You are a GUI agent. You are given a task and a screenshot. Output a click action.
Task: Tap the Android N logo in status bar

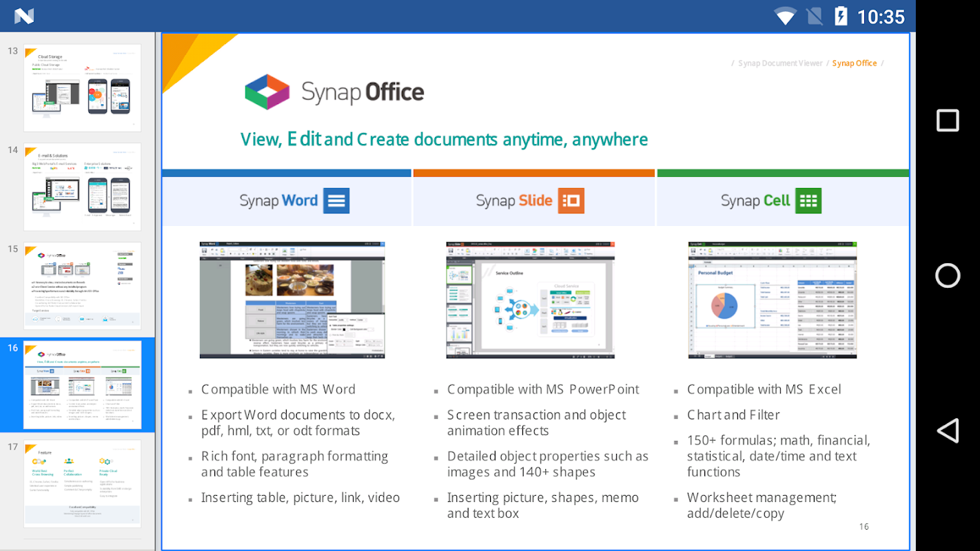click(x=23, y=15)
